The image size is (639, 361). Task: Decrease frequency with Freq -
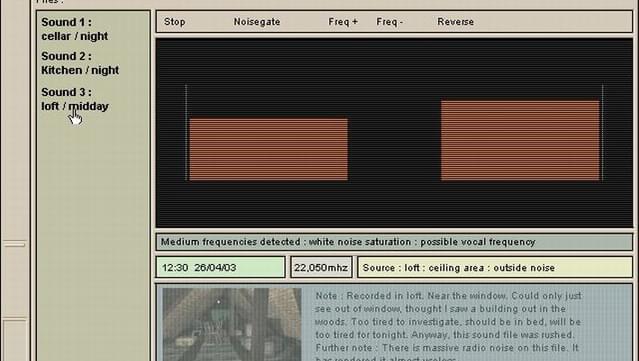tap(390, 22)
